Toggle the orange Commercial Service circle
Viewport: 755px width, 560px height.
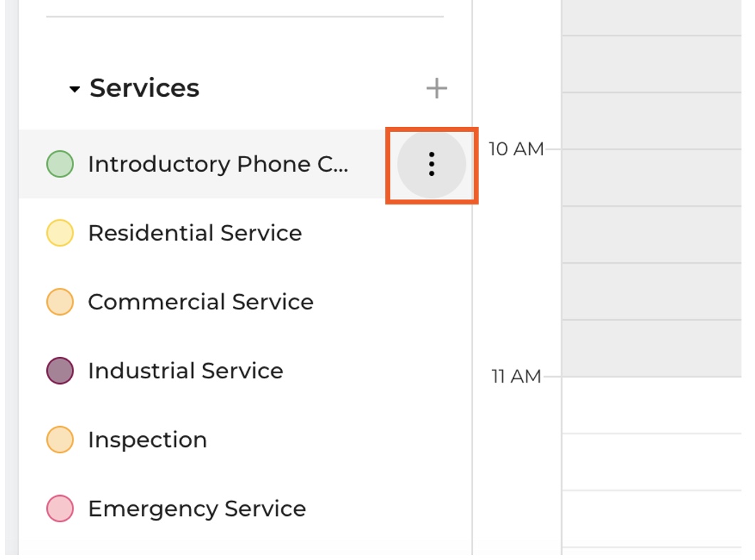coord(60,302)
